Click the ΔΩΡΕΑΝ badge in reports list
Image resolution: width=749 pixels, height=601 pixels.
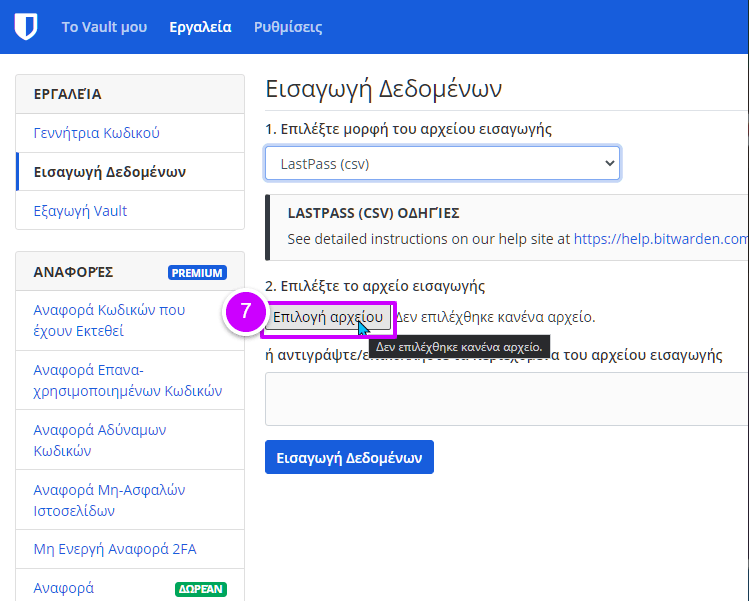click(x=201, y=589)
